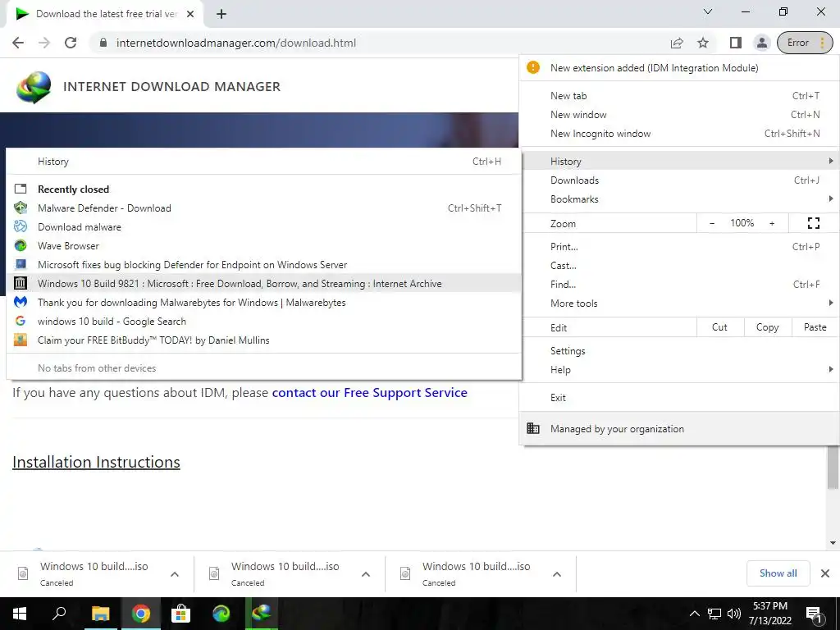This screenshot has height=630, width=840.
Task: Reopen Thank you for downloading Malwarebytes entry
Action: (x=263, y=302)
